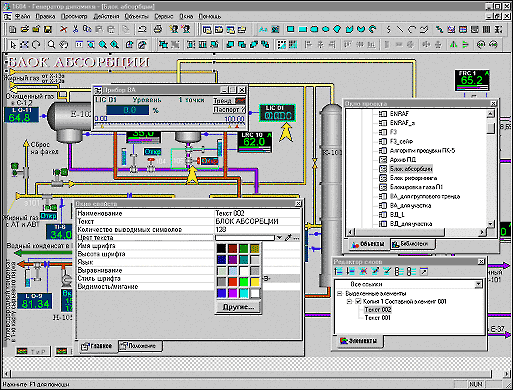Click the group objects icon in second toolbar
513x390 pixels.
coord(163,44)
